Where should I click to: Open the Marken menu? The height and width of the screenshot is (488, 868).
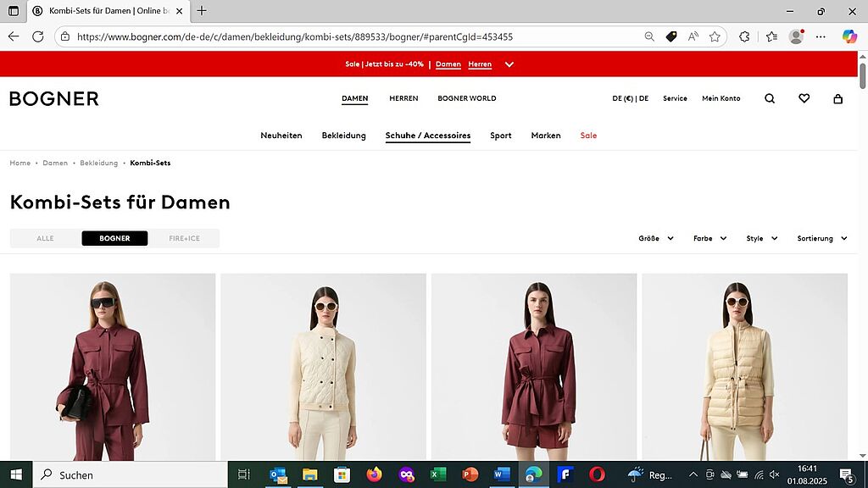[546, 136]
